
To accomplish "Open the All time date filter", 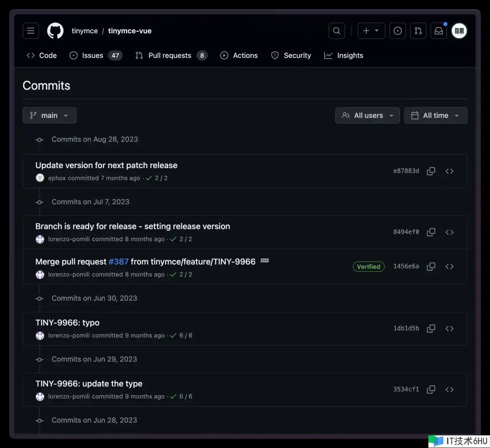I will pyautogui.click(x=436, y=116).
